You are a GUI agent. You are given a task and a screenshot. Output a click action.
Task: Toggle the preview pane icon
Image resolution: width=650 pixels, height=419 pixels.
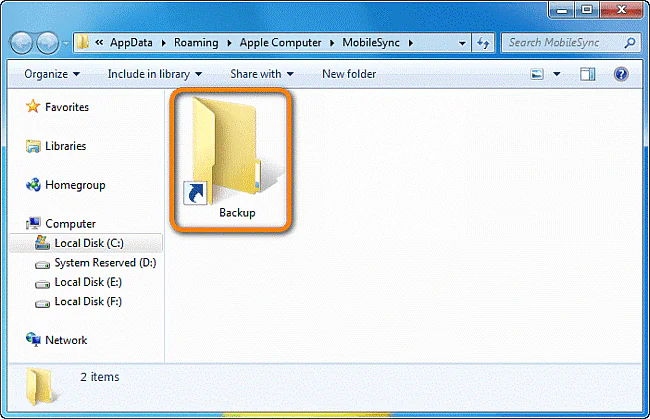(588, 74)
